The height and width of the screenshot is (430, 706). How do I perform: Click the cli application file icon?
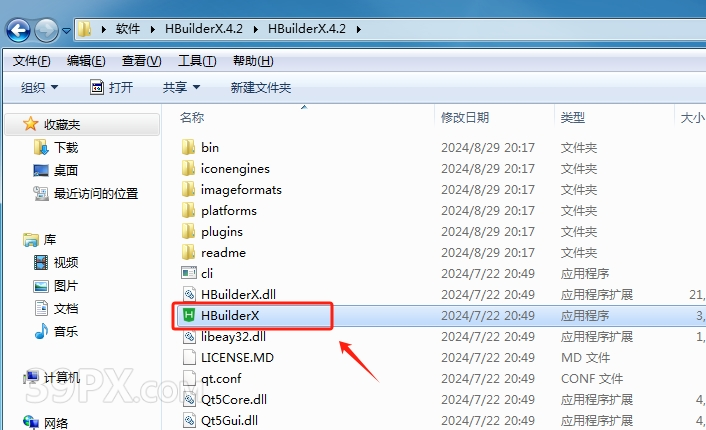click(189, 273)
